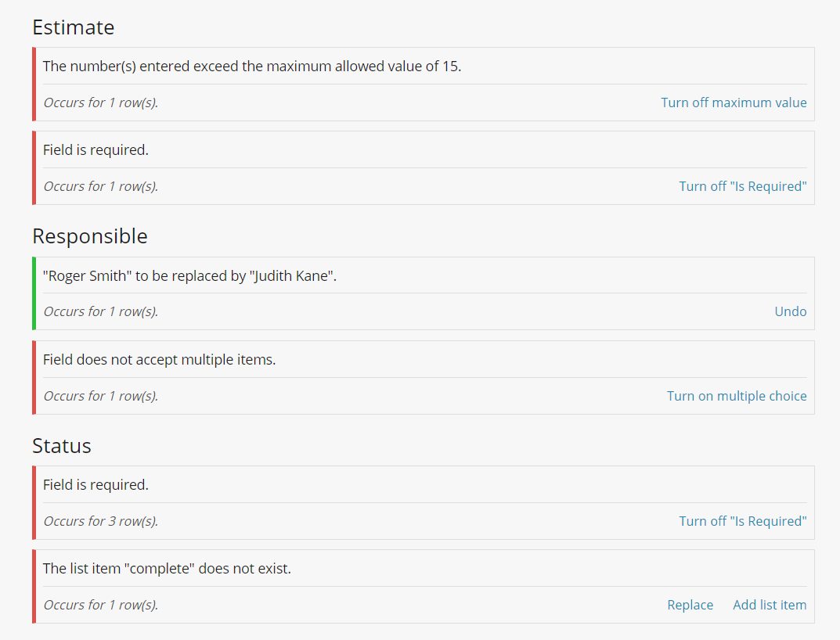Select the "Field is required" message under Status

point(96,485)
